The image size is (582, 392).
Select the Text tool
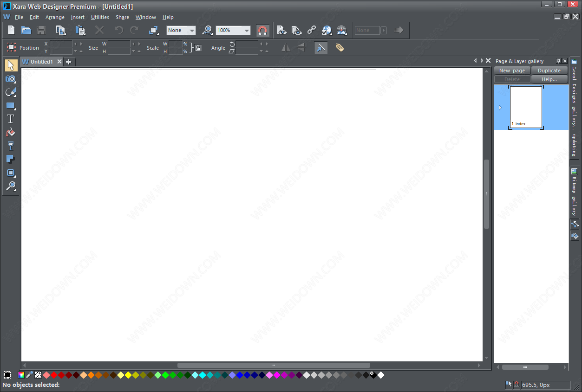pyautogui.click(x=10, y=119)
